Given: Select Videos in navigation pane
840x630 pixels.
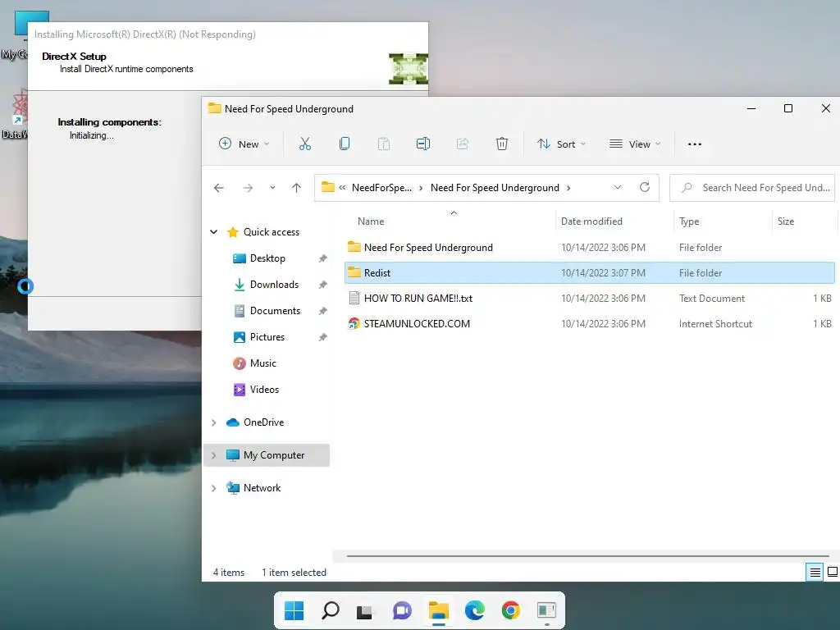Looking at the screenshot, I should pos(264,390).
